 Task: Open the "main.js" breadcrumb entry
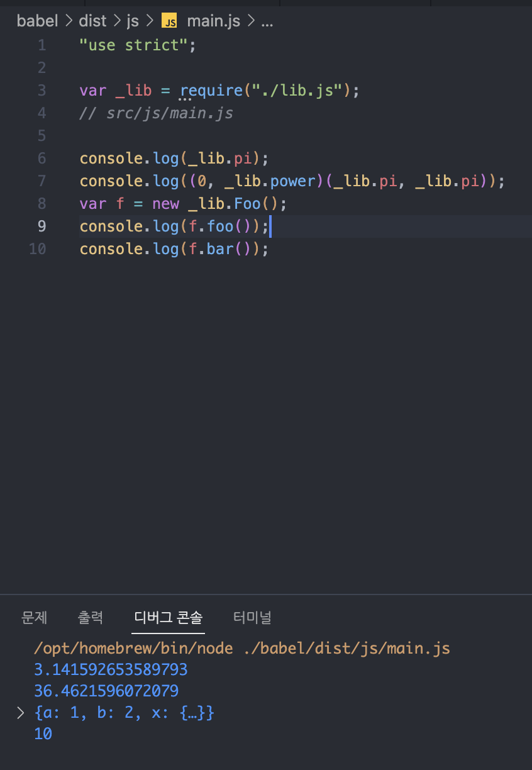pos(213,21)
